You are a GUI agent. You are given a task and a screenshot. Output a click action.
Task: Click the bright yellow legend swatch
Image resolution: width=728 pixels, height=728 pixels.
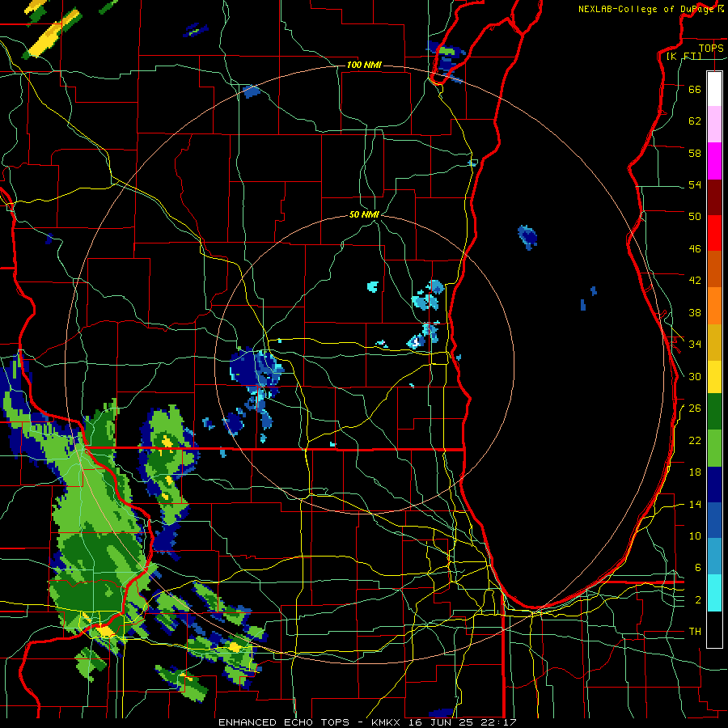pyautogui.click(x=714, y=377)
